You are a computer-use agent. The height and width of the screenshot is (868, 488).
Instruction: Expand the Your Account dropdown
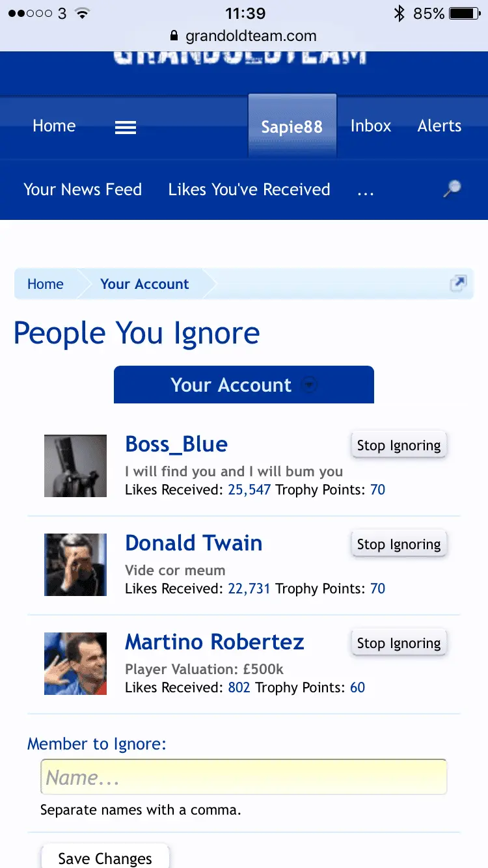coord(243,385)
